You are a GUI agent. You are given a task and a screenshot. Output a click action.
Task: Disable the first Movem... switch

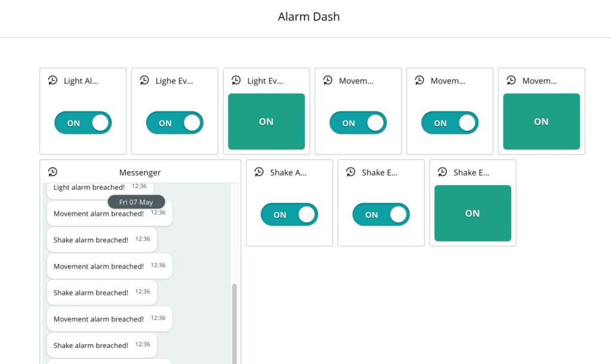pyautogui.click(x=358, y=123)
